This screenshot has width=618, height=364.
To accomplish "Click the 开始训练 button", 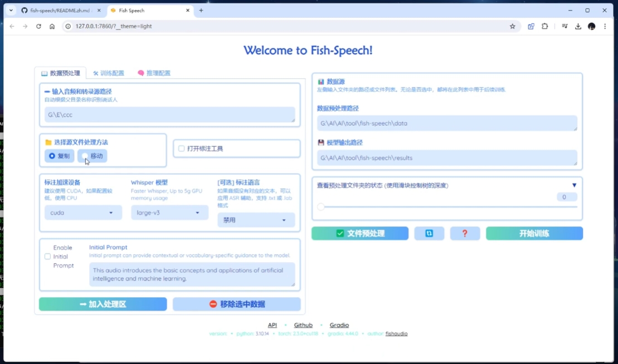I will (534, 233).
